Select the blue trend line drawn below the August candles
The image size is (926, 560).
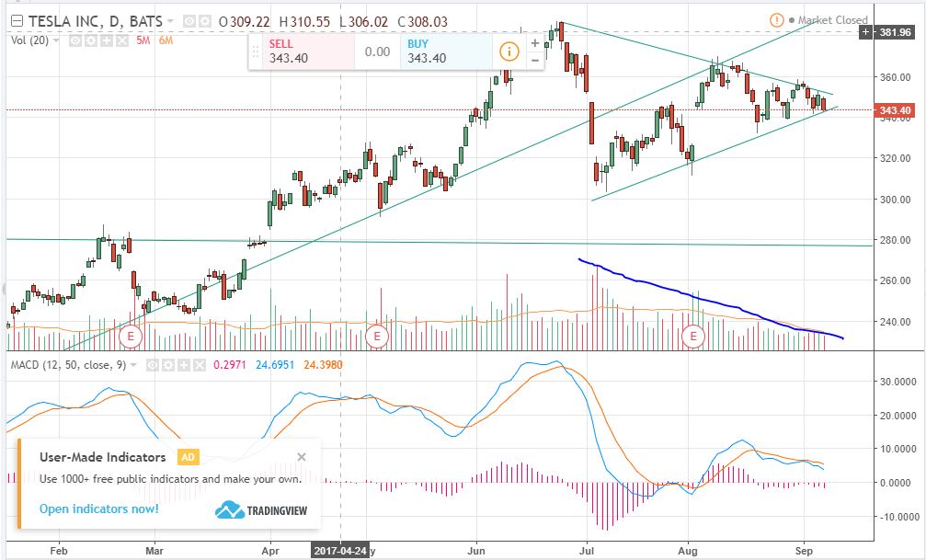click(x=710, y=300)
